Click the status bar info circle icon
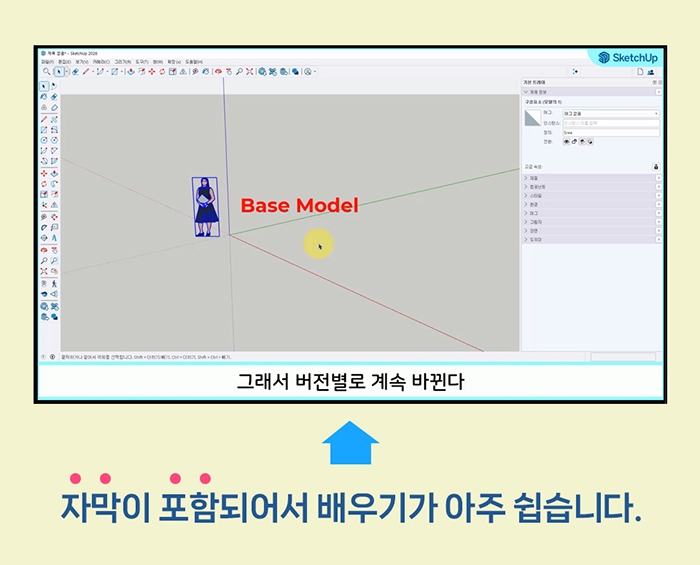Screen dimensions: 700x565 coord(52,357)
